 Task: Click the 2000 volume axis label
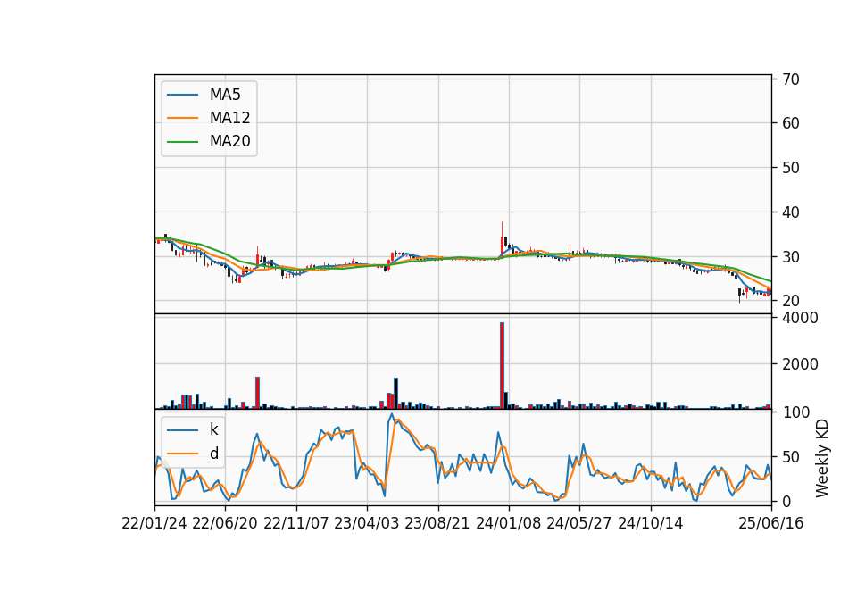(x=800, y=364)
